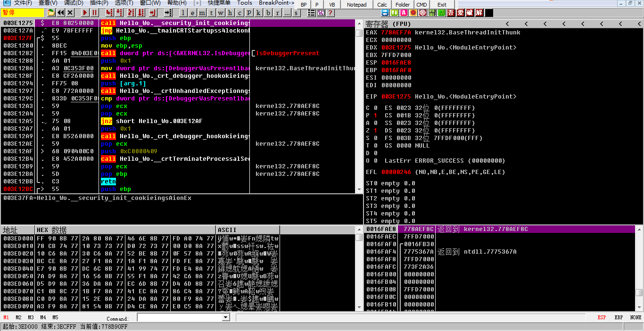This screenshot has height=331, width=644.
Task: Click the Open file folder icon
Action: [51, 13]
